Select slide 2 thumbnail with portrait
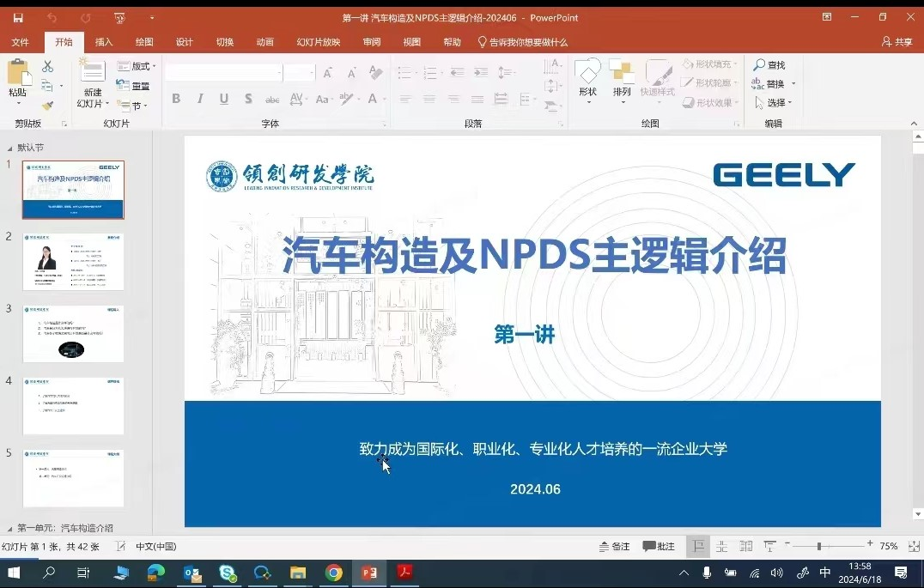The image size is (924, 588). tap(73, 262)
